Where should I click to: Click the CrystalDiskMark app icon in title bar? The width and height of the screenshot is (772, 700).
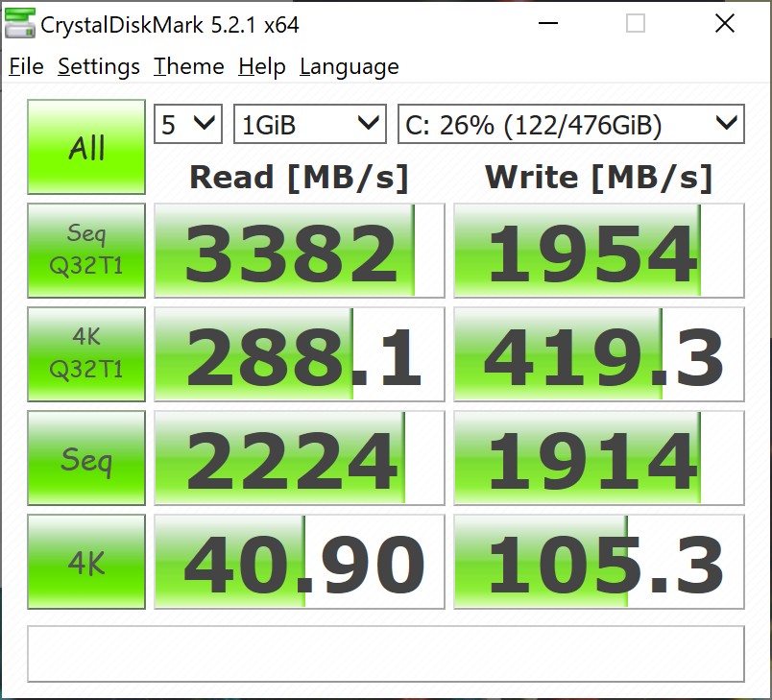[x=20, y=23]
